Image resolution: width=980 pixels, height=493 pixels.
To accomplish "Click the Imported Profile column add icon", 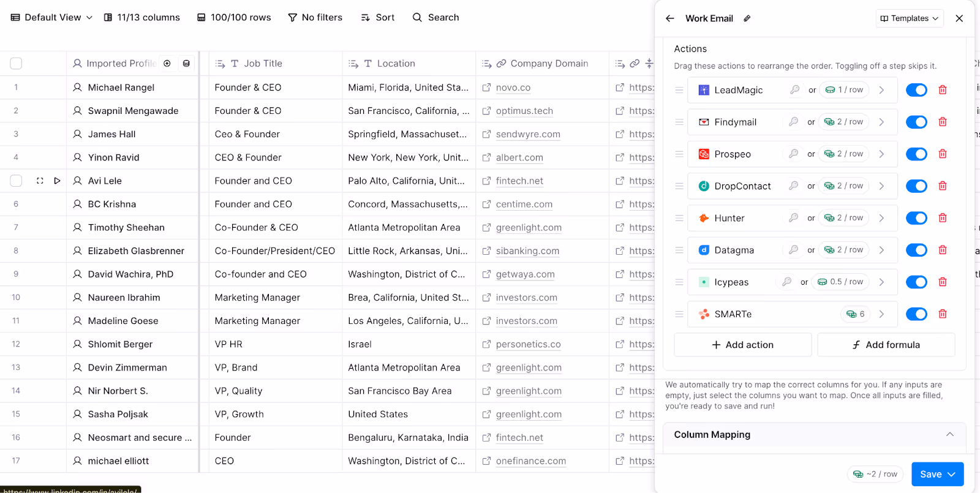I will (x=167, y=63).
